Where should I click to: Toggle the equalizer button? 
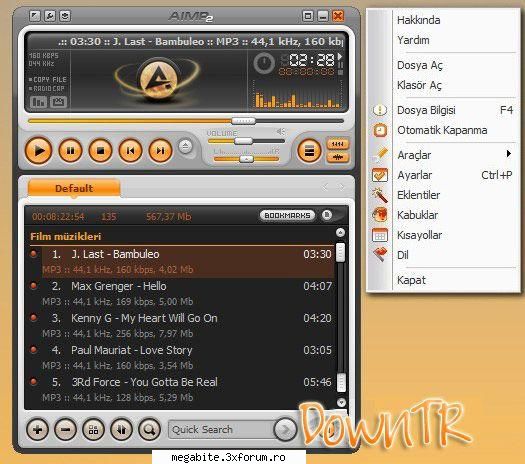338,144
